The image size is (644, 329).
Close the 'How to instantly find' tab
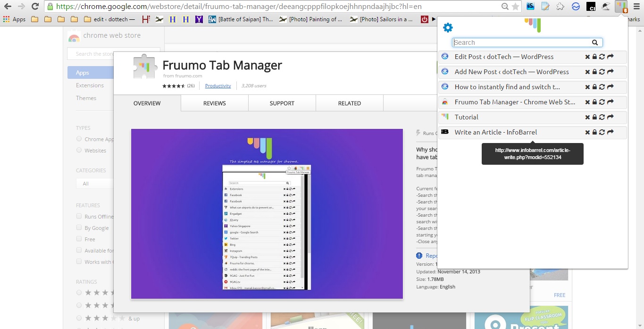(587, 87)
